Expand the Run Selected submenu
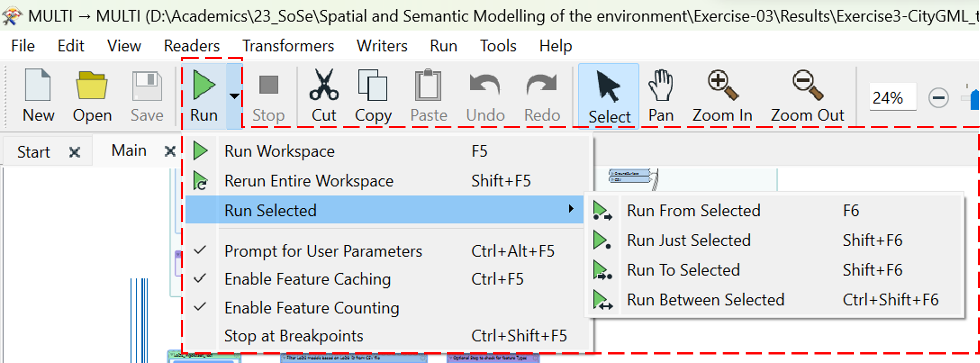 pos(385,210)
